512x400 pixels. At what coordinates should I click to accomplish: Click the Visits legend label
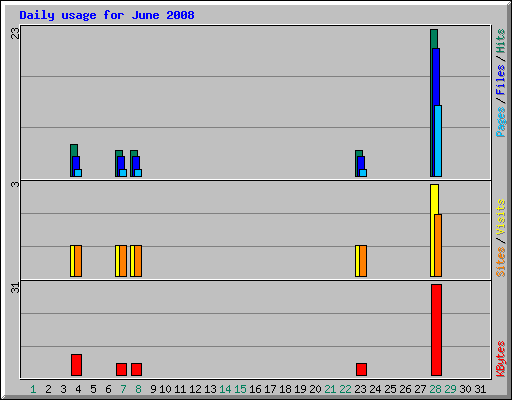pos(500,217)
